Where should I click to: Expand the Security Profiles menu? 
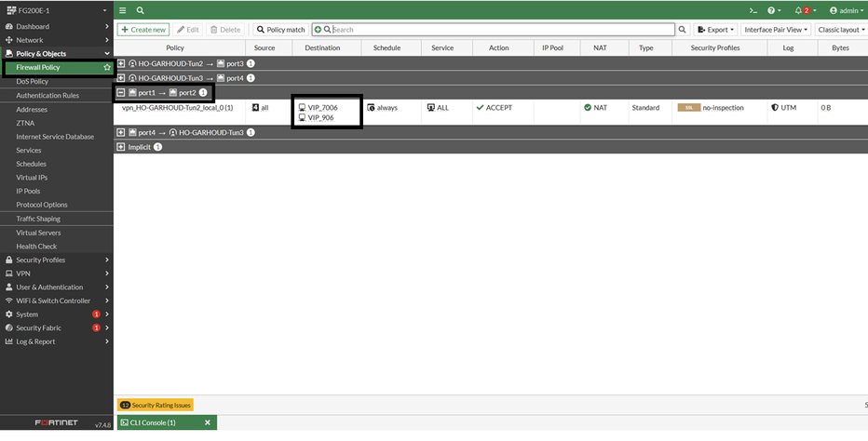pos(57,261)
